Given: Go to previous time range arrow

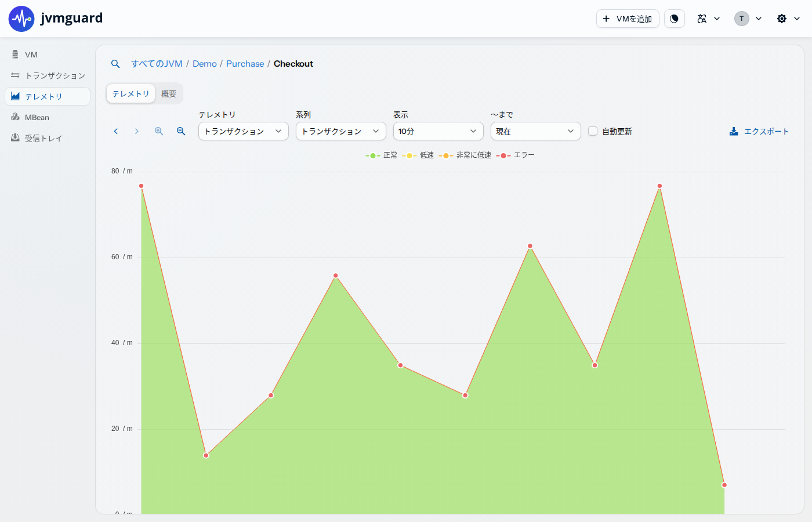Looking at the screenshot, I should click(116, 131).
